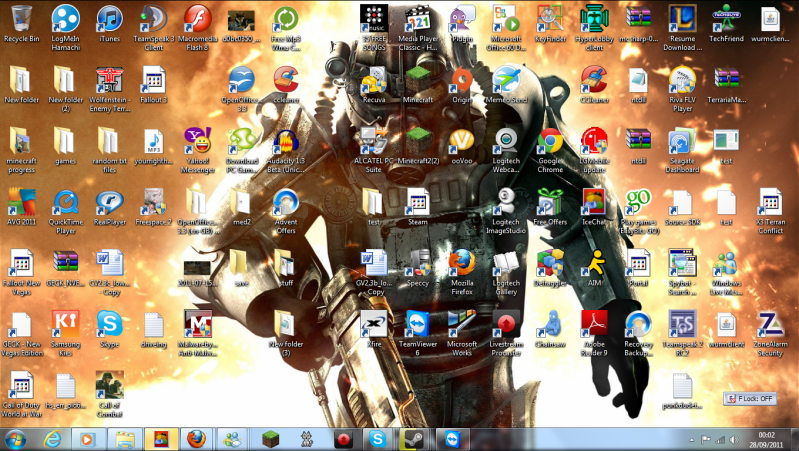
Task: Open the Livestream Procaster taskbar icon
Action: coord(342,439)
